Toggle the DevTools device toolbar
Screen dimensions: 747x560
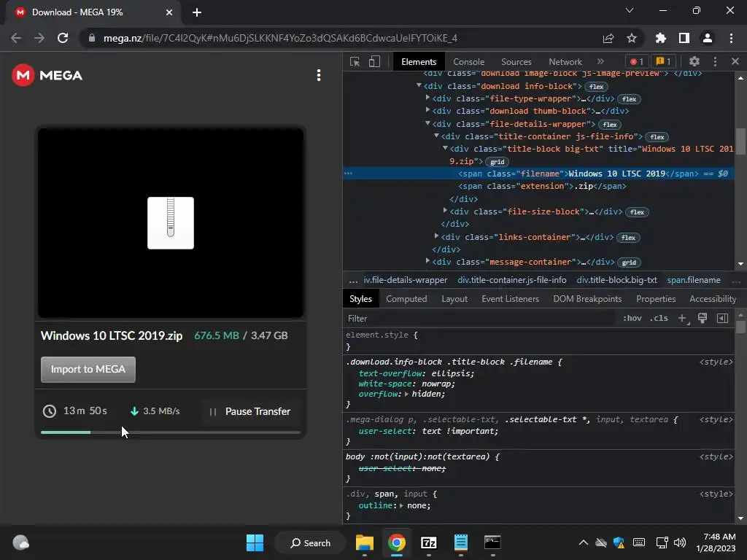(x=374, y=62)
